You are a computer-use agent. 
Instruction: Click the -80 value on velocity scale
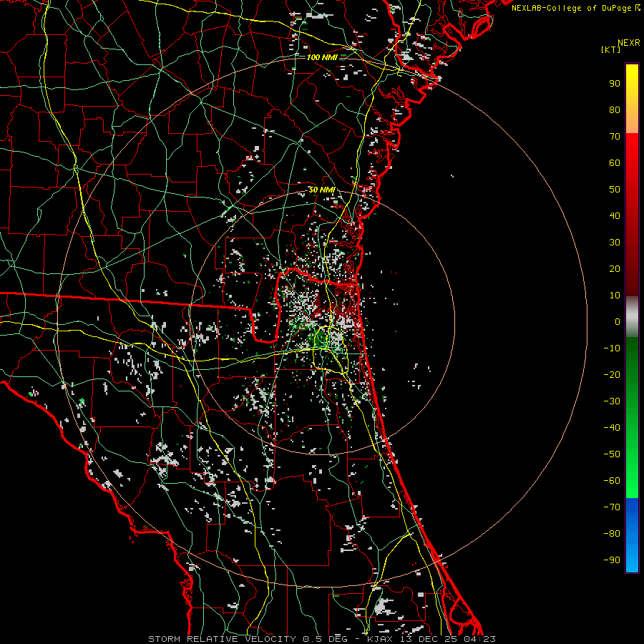pyautogui.click(x=612, y=534)
